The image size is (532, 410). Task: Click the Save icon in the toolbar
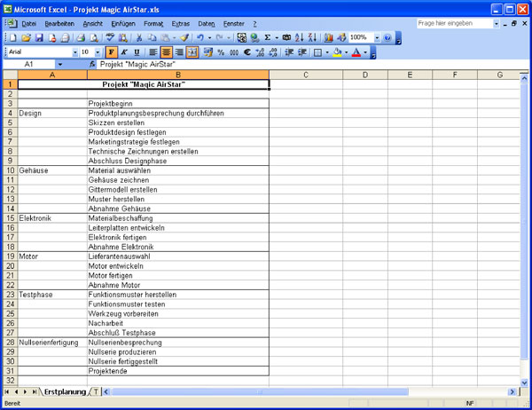pos(39,38)
